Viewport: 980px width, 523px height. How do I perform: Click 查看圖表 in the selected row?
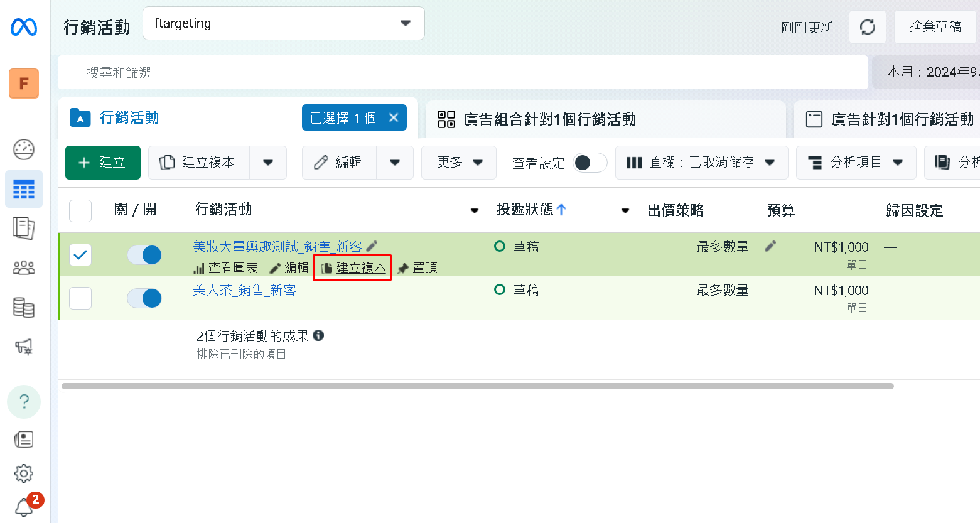226,268
